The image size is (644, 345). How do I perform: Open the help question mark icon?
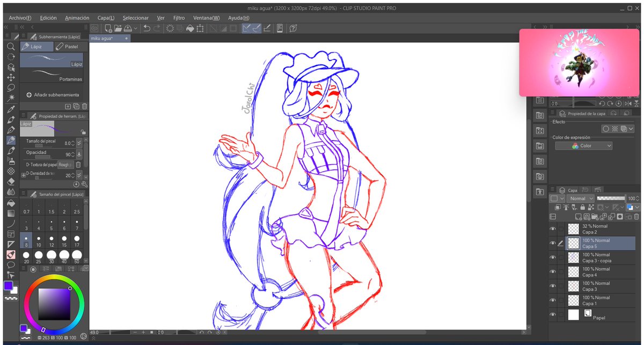(294, 28)
